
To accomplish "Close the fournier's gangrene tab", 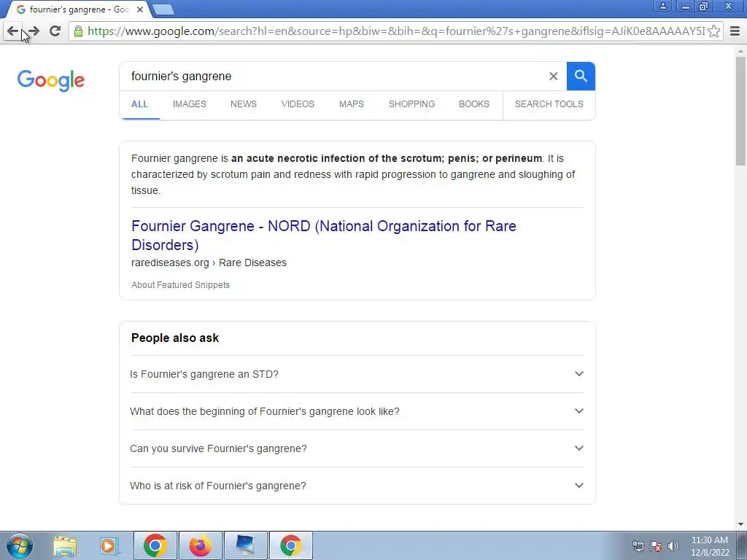I will [140, 9].
